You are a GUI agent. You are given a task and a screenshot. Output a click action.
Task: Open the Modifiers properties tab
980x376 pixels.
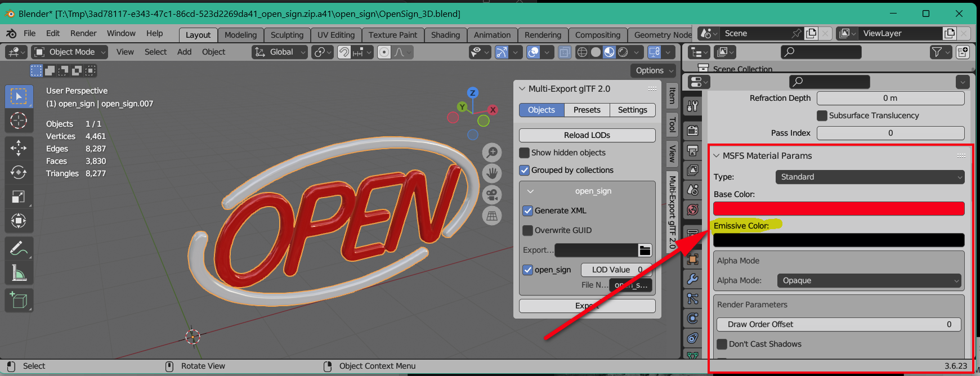[x=692, y=279]
